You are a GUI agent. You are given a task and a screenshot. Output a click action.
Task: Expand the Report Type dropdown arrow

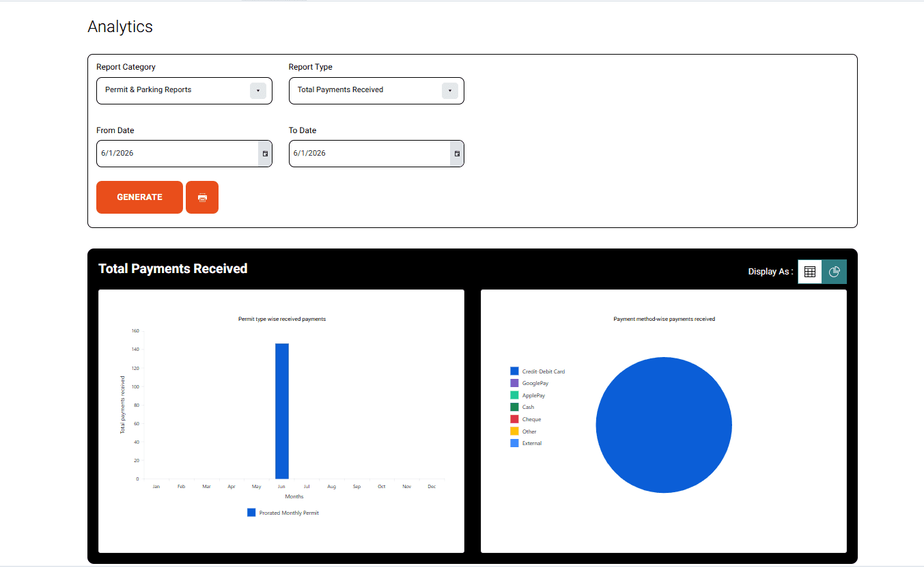tap(449, 91)
